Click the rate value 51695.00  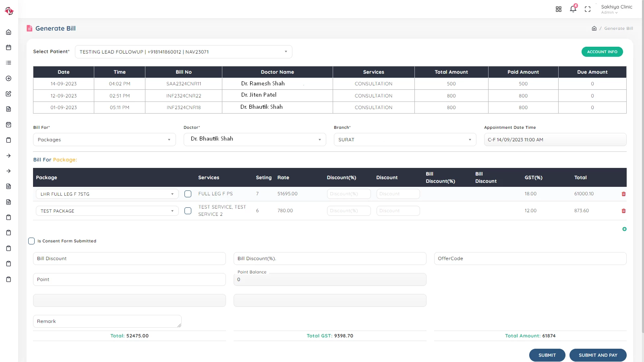pyautogui.click(x=288, y=194)
